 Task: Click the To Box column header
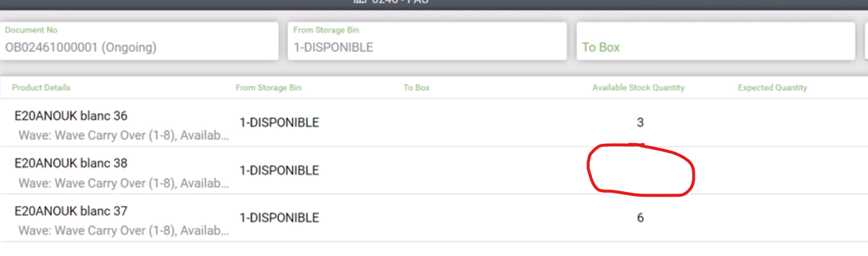[x=417, y=87]
